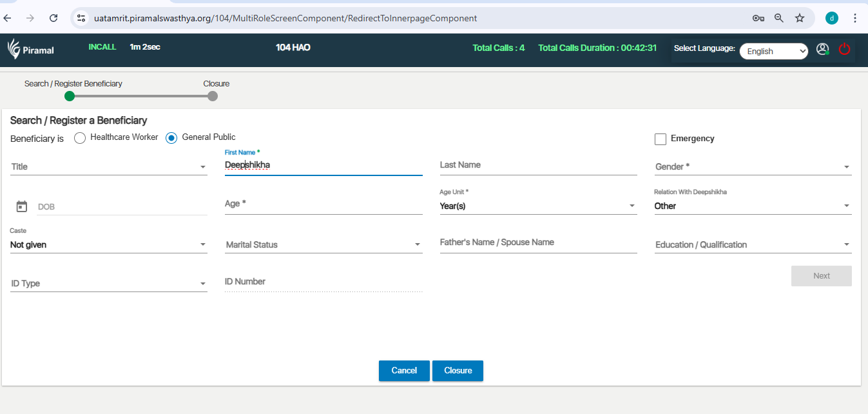Reload the page in browser
This screenshot has height=414, width=868.
coord(53,18)
